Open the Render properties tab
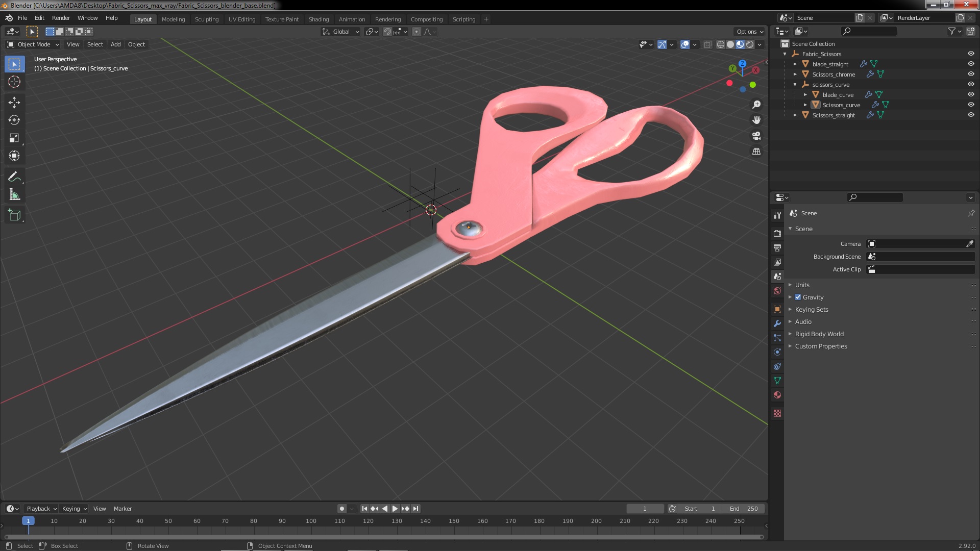 click(x=777, y=233)
